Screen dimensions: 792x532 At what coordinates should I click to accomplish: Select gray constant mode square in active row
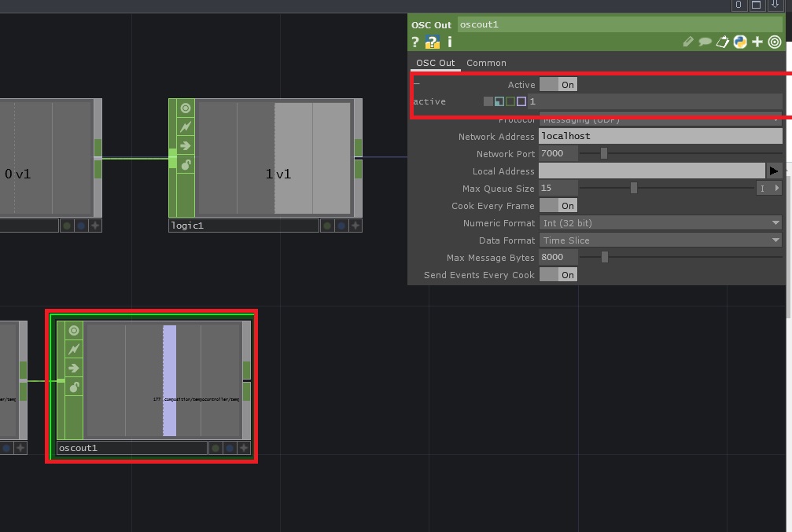pyautogui.click(x=488, y=101)
